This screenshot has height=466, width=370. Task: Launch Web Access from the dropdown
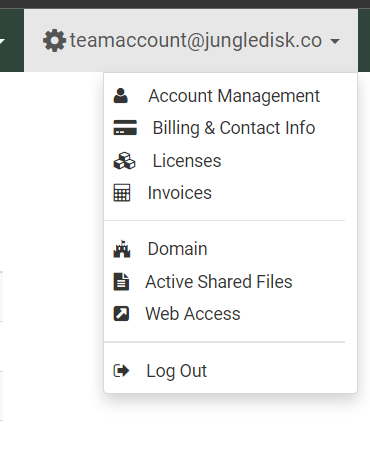point(230,314)
